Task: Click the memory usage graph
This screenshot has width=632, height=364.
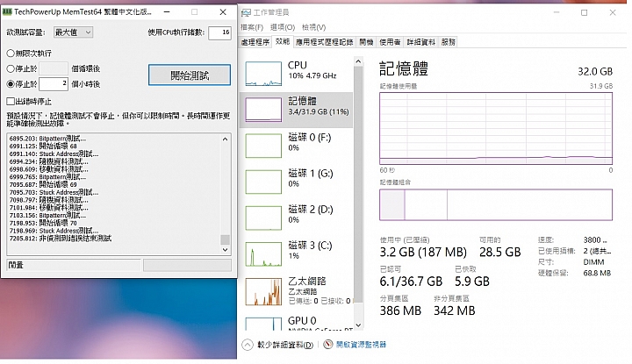Action: [x=496, y=128]
